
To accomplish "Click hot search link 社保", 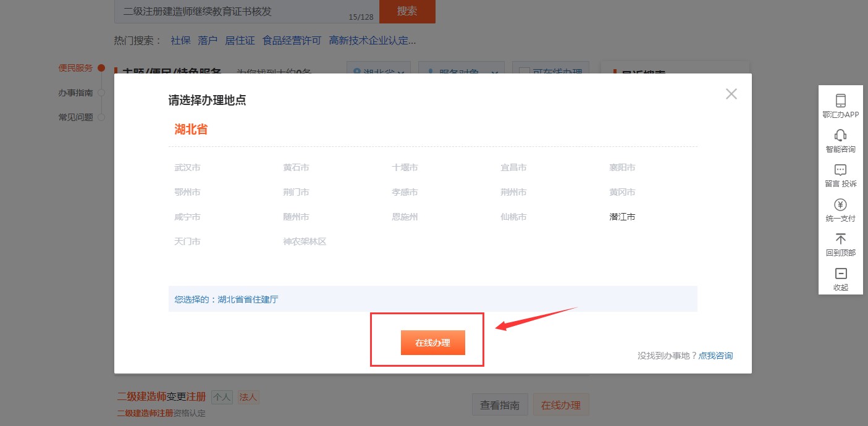I will (x=180, y=41).
